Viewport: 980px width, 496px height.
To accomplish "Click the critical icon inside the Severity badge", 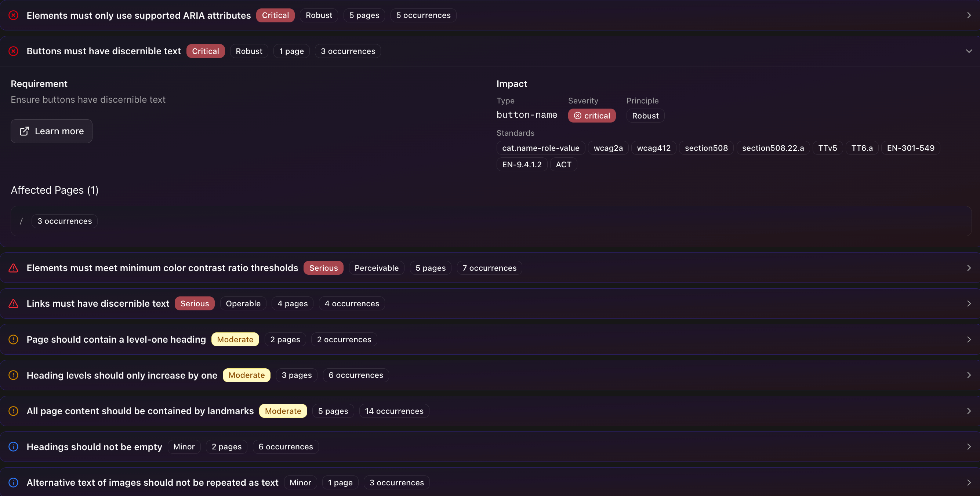I will [x=577, y=116].
